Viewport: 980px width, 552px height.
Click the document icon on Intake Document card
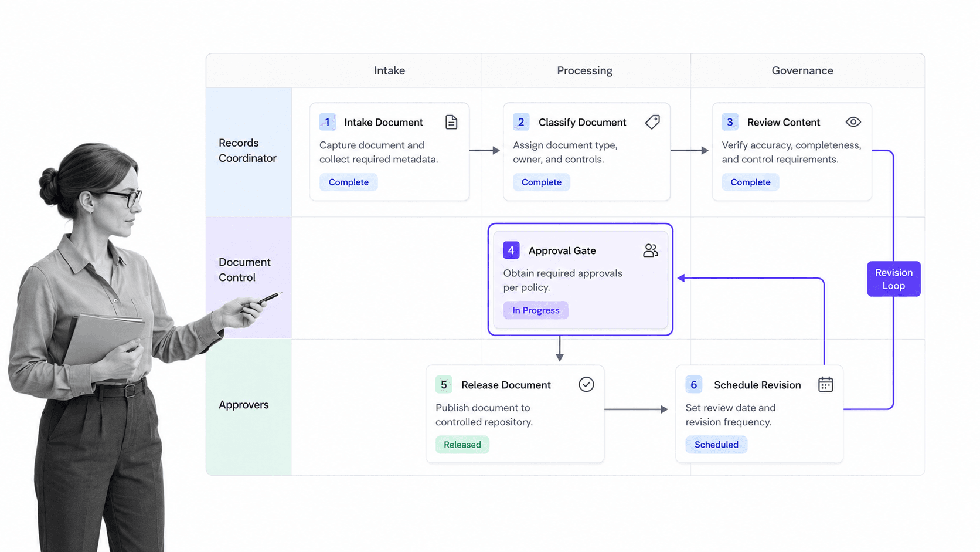[451, 122]
